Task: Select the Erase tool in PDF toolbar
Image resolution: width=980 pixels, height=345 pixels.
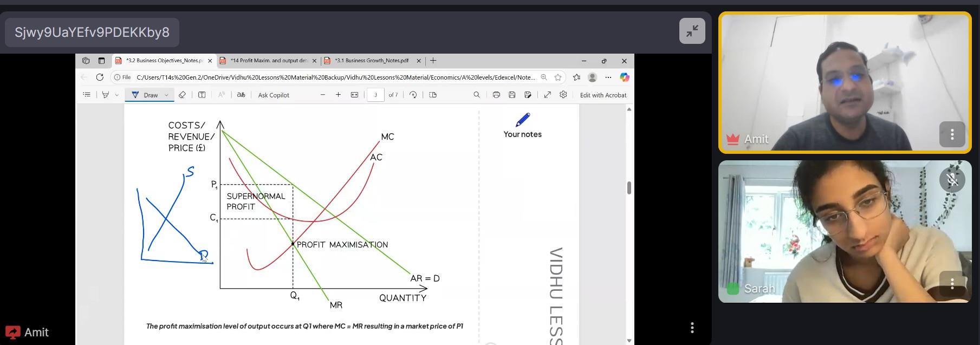Action: click(183, 95)
